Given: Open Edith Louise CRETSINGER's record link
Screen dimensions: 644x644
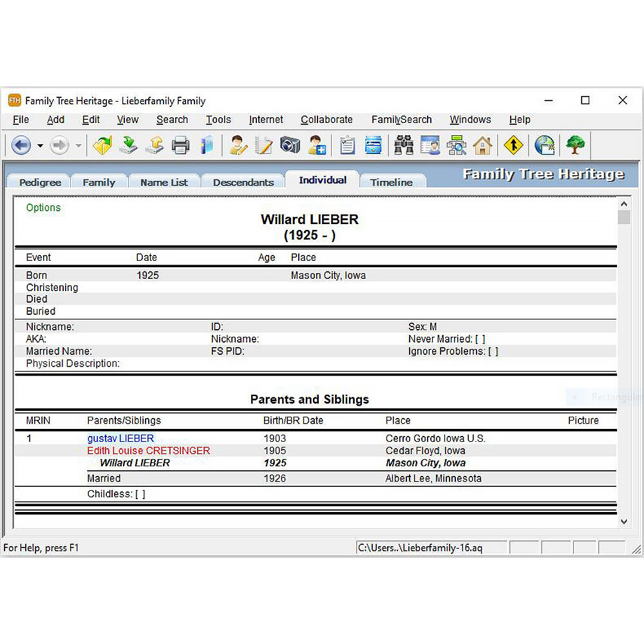Looking at the screenshot, I should [x=148, y=451].
